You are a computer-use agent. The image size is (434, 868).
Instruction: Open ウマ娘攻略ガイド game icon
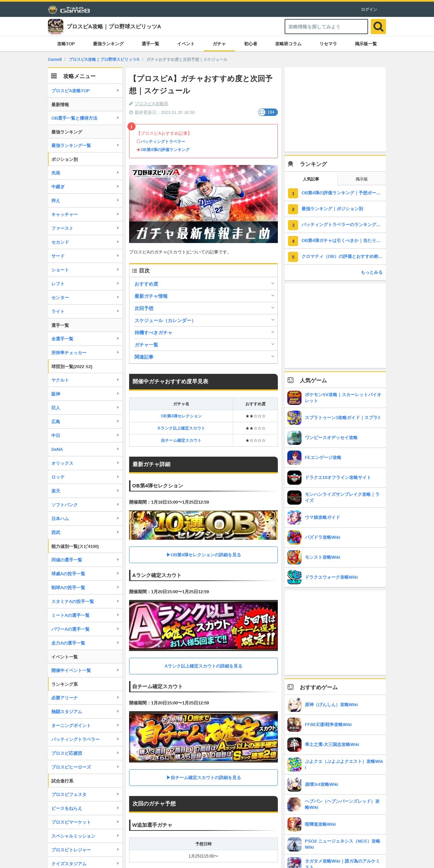tap(294, 517)
